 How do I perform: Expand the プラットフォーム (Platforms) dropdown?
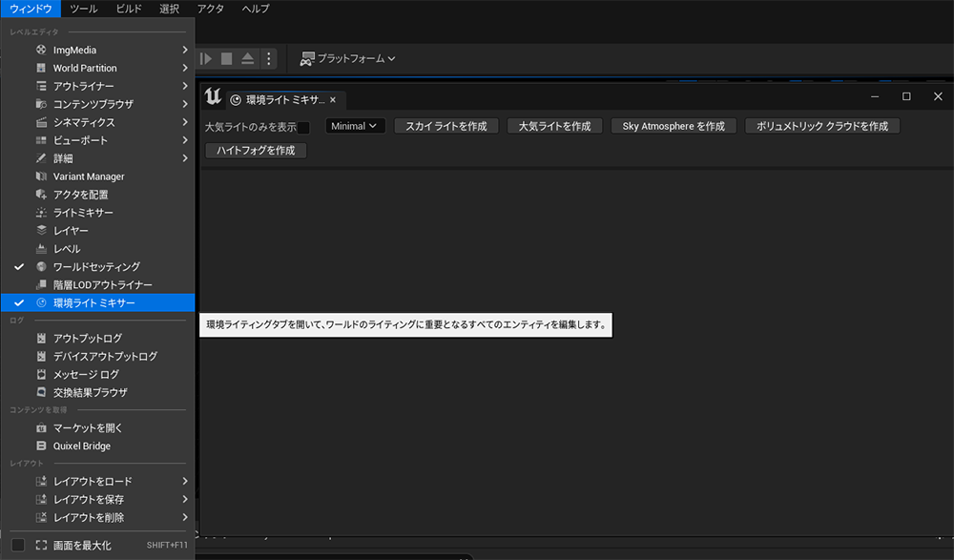[348, 59]
